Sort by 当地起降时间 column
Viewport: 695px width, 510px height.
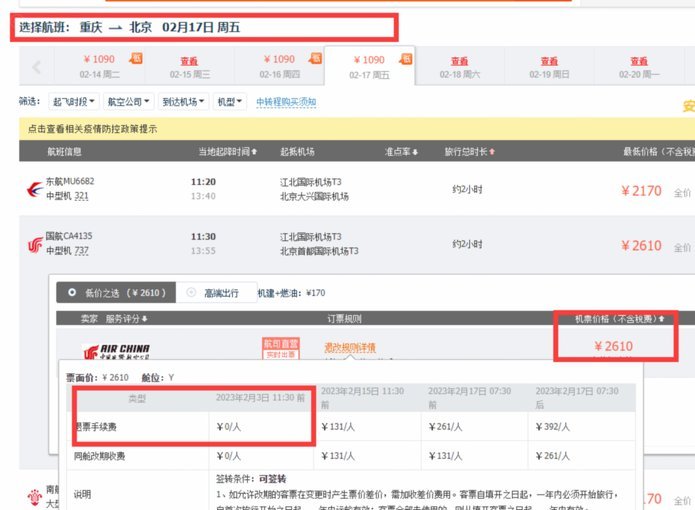click(x=227, y=152)
